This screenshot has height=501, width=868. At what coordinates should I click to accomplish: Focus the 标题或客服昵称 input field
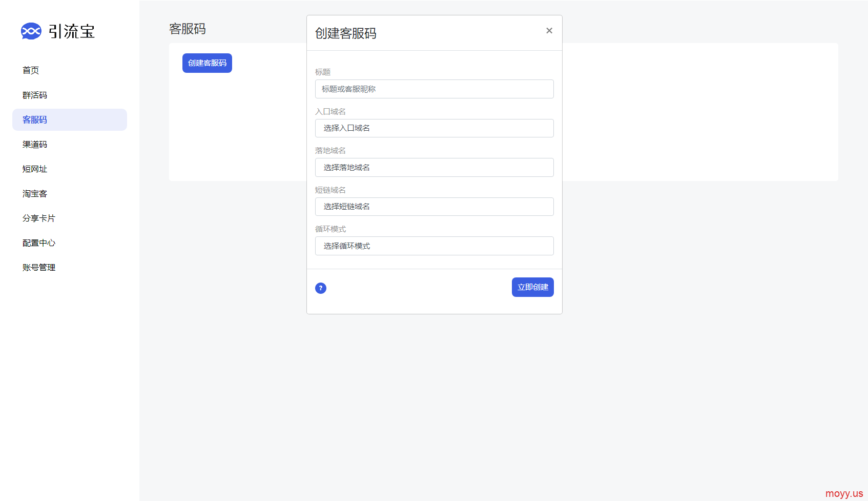coord(435,89)
